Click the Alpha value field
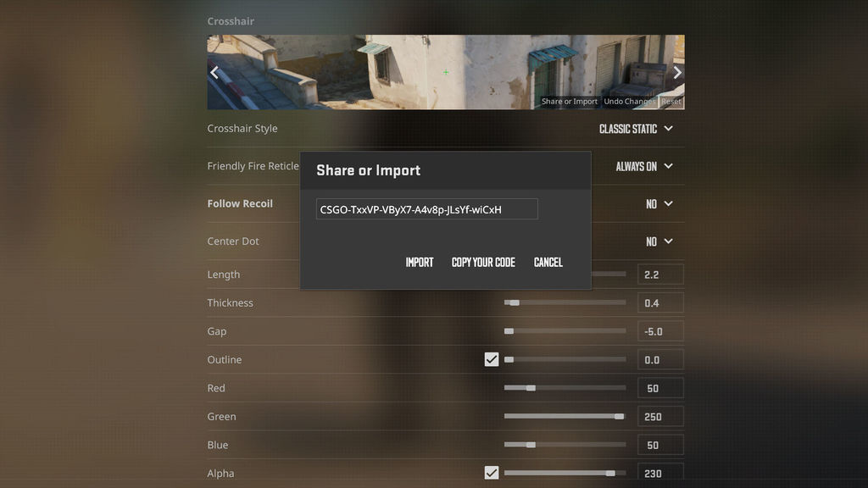 [660, 473]
